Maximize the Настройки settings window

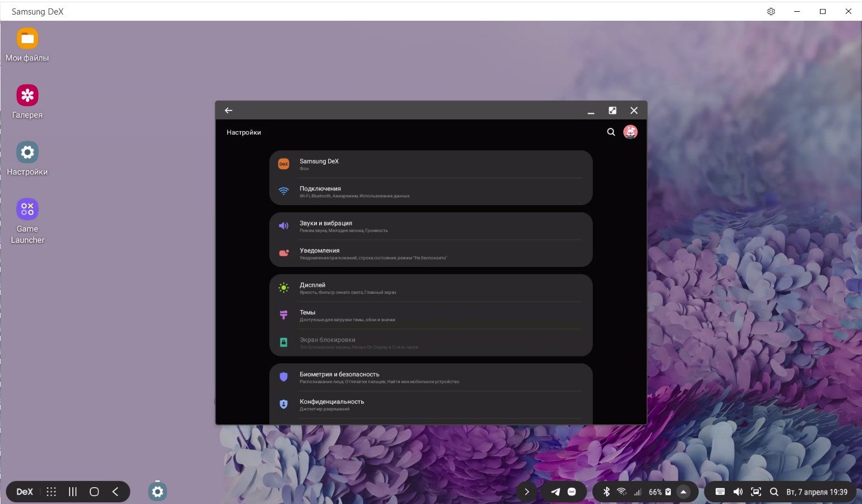click(612, 110)
